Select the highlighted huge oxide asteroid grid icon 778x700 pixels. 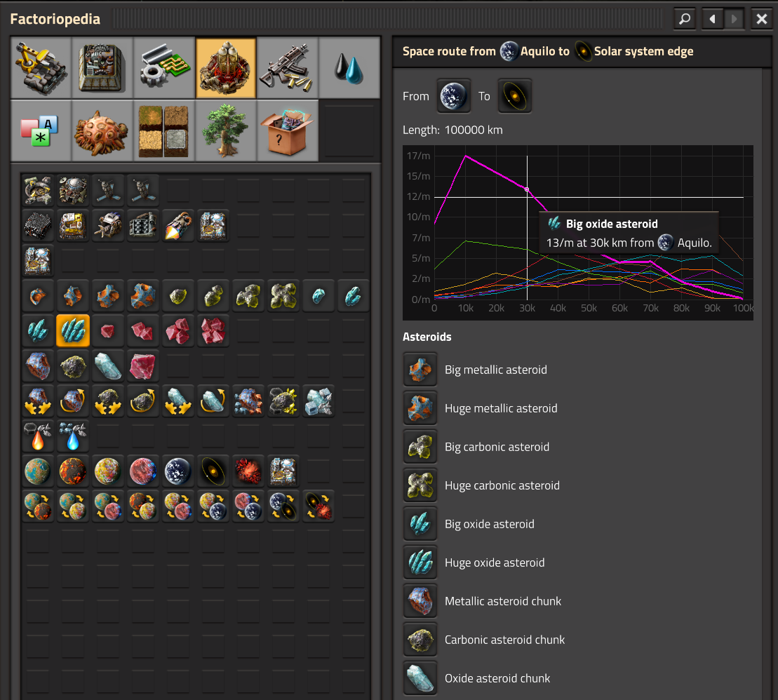pos(73,330)
